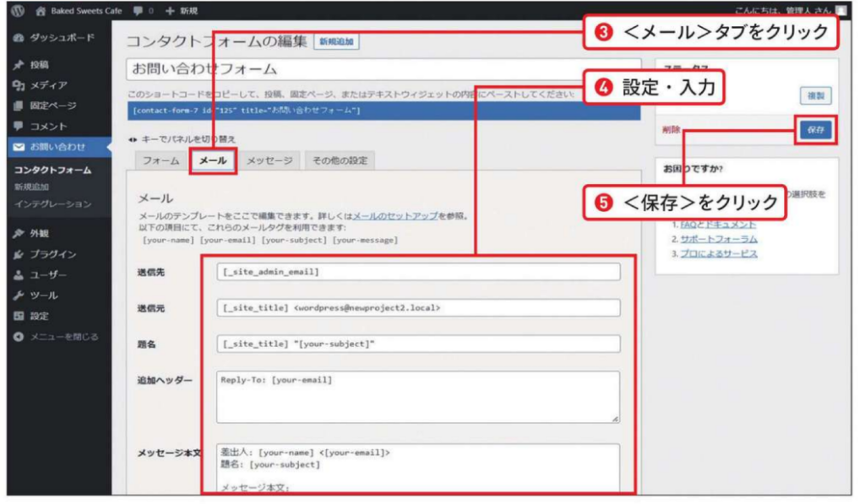The width and height of the screenshot is (865, 504).
Task: Open the メールのセットアップ link
Action: coord(394,216)
